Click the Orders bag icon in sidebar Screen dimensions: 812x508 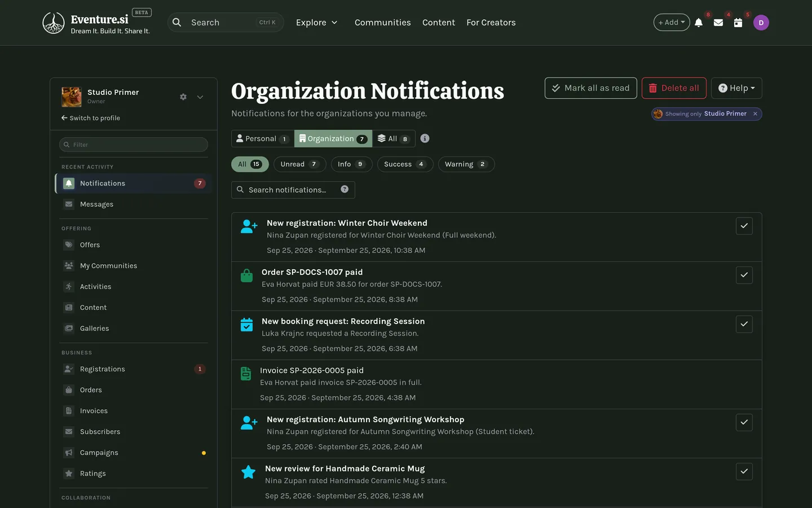coord(69,390)
